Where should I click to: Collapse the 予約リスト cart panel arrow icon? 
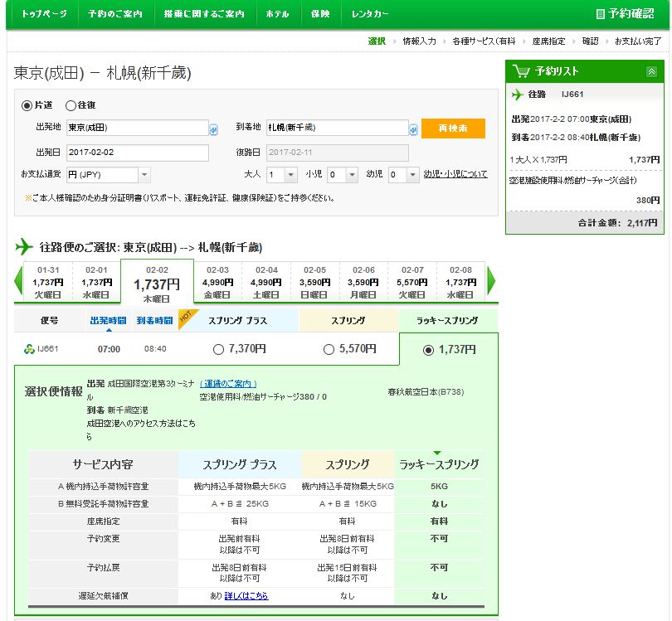[651, 71]
